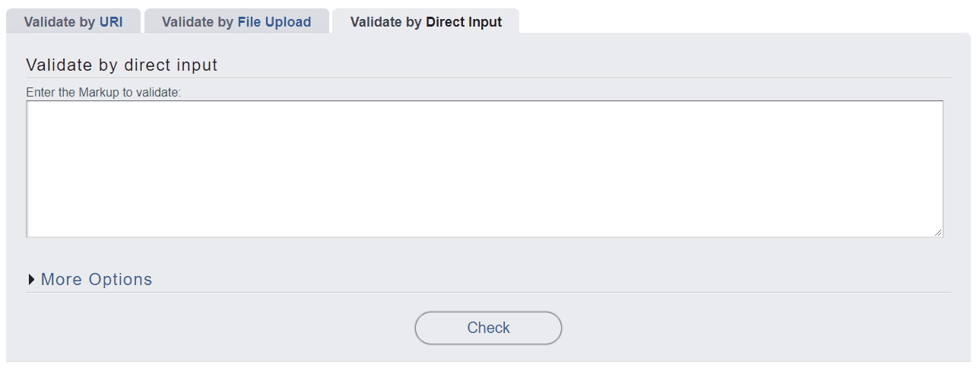Expand the More Options disclosure triangle
Viewport: 980px width, 371px height.
[32, 280]
